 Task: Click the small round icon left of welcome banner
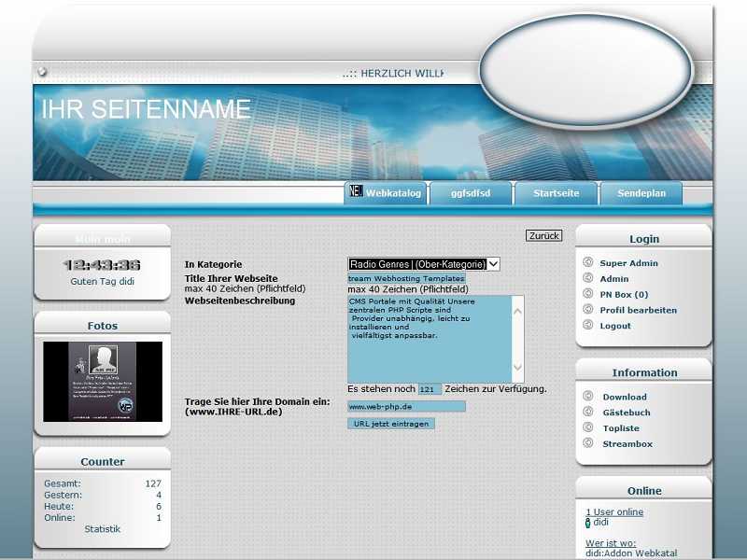[42, 72]
